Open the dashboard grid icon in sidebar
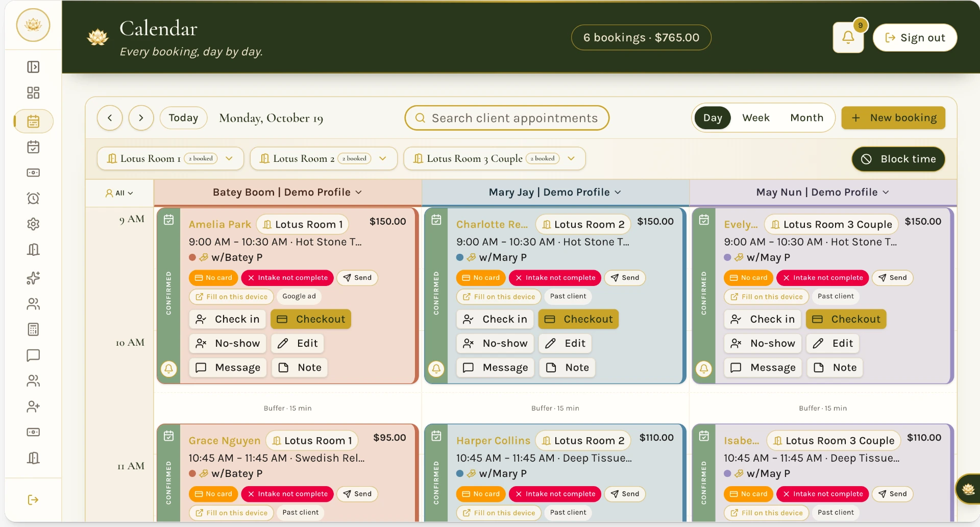 point(33,92)
